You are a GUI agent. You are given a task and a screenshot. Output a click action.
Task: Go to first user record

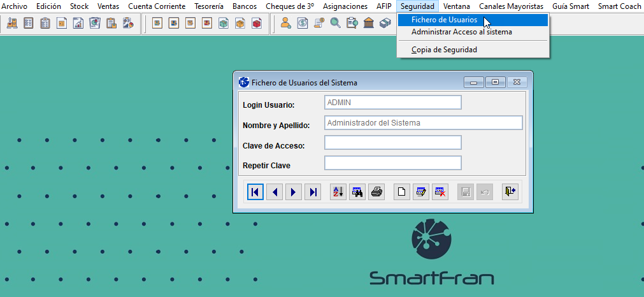(x=255, y=192)
